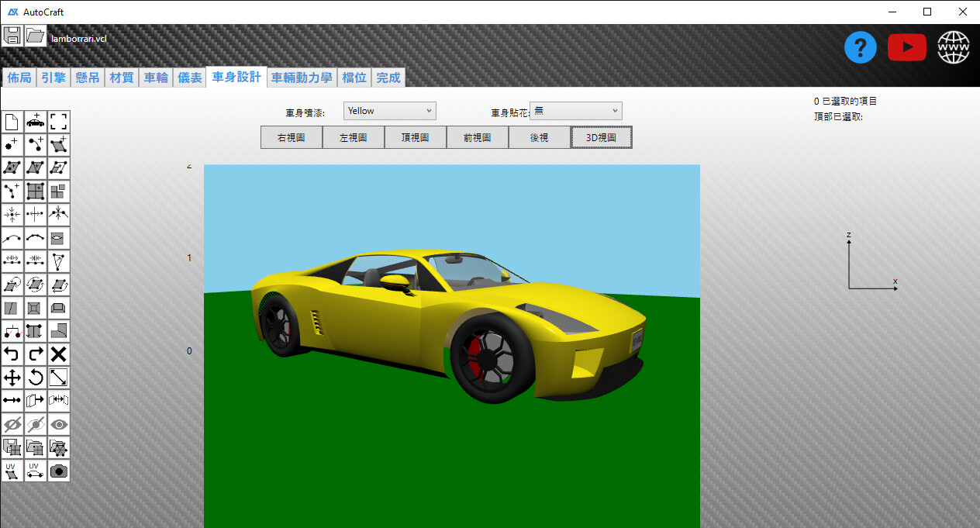Open the 車身噴漆 Yellow paint dropdown

pos(389,111)
